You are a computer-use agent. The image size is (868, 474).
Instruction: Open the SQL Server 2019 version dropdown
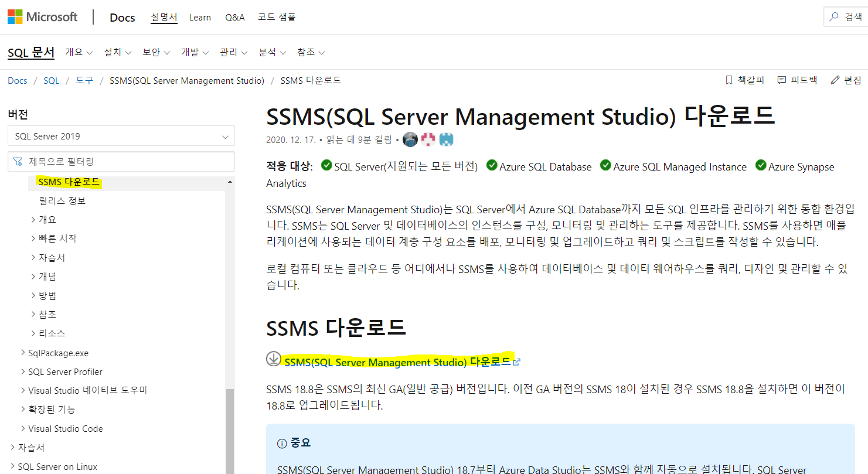(121, 136)
